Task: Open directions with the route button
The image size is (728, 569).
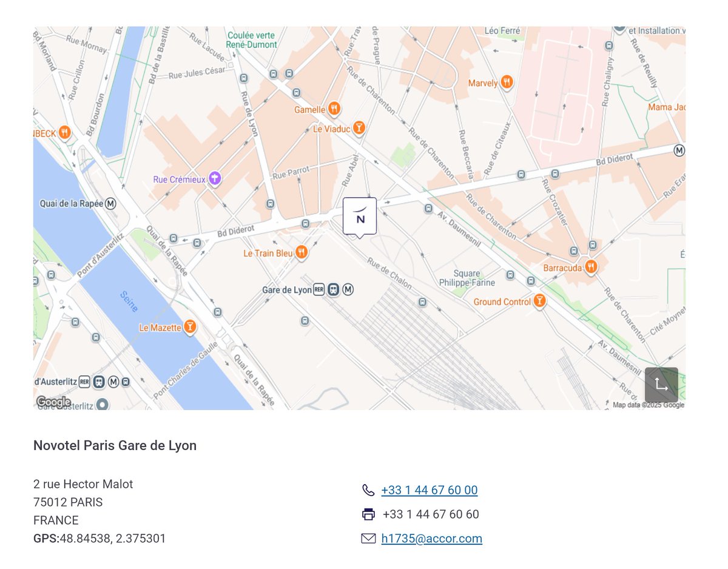Action: [661, 384]
